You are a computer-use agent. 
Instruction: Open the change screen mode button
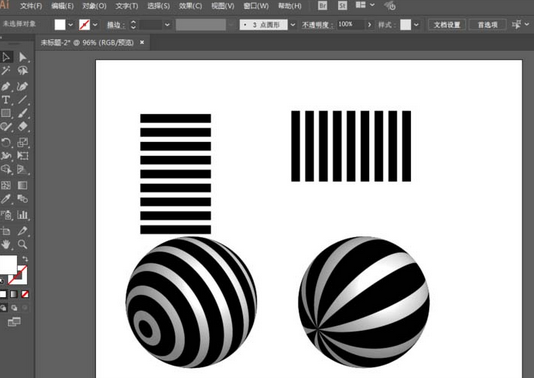pyautogui.click(x=14, y=321)
